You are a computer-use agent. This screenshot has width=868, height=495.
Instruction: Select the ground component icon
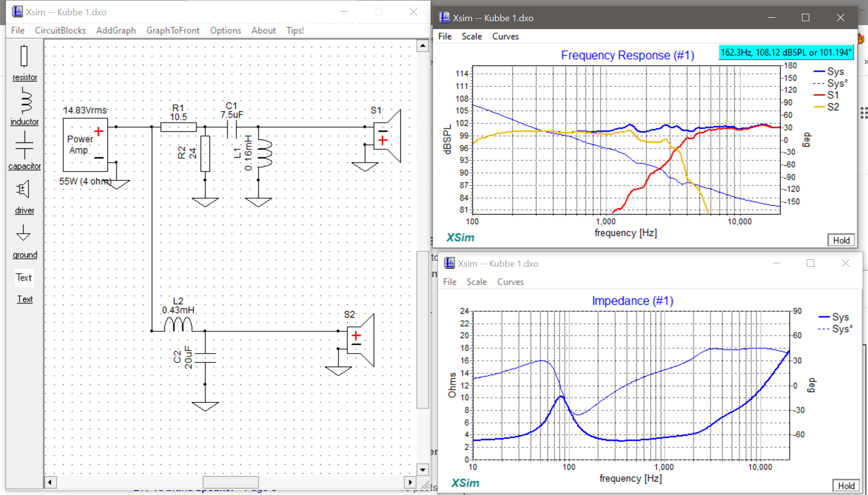pos(23,233)
